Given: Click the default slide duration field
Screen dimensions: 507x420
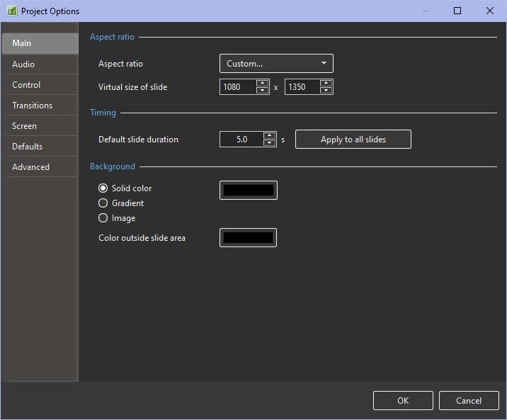Looking at the screenshot, I should (x=241, y=140).
